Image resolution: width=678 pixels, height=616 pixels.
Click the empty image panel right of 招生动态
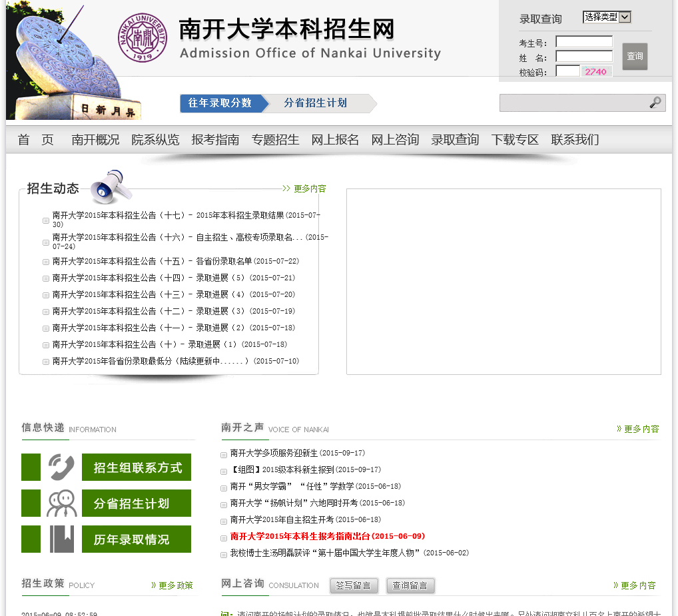[504, 282]
